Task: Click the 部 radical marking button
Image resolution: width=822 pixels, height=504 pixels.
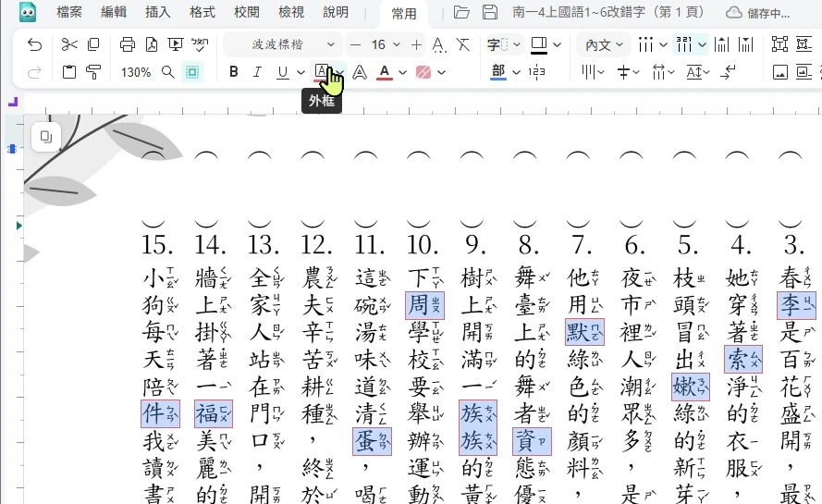Action: pyautogui.click(x=498, y=72)
